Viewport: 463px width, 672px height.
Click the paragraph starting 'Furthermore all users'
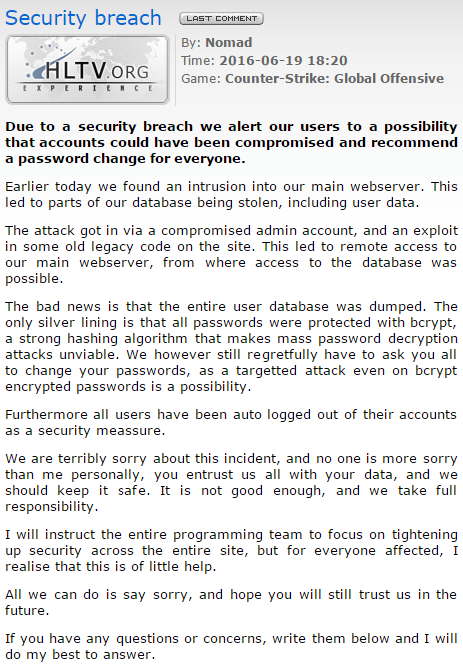(232, 422)
